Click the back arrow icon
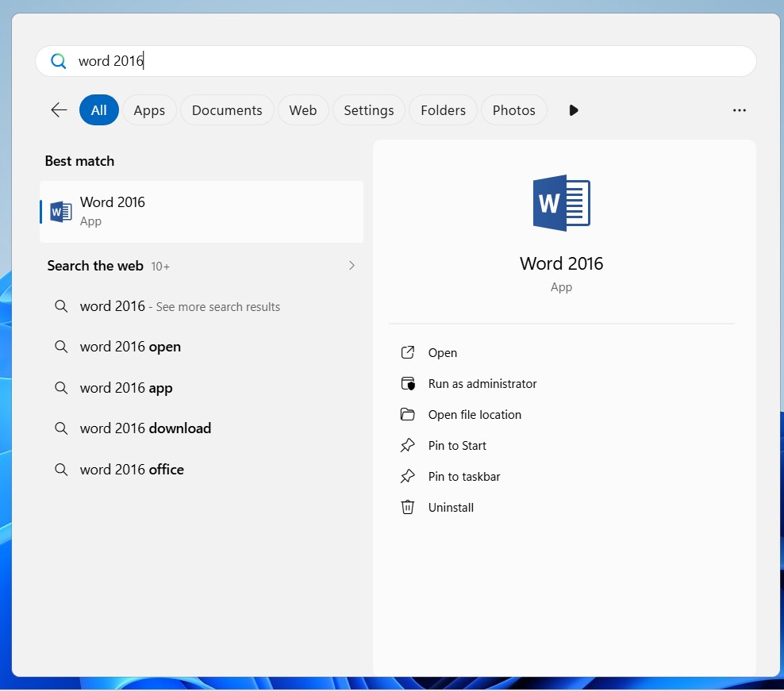 tap(59, 110)
